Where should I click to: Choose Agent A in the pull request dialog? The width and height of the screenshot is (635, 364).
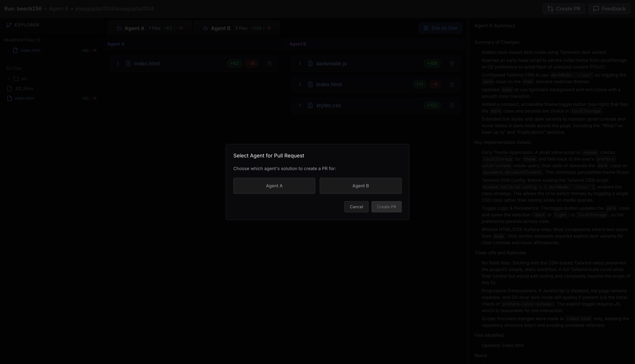coord(274,186)
